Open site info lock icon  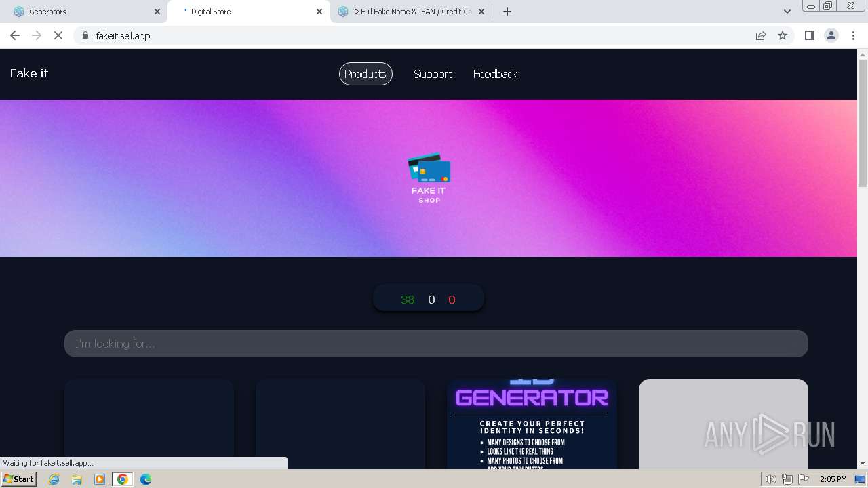pyautogui.click(x=85, y=35)
